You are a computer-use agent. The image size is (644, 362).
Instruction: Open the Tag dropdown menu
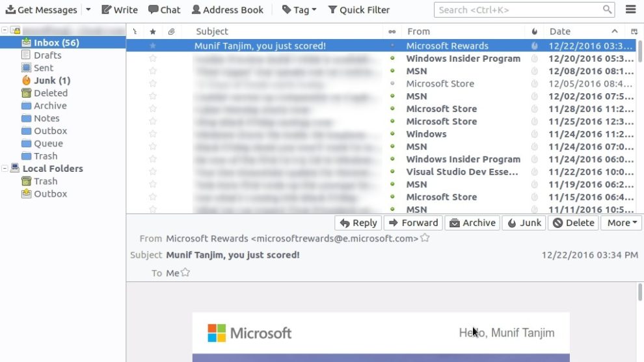click(x=299, y=10)
